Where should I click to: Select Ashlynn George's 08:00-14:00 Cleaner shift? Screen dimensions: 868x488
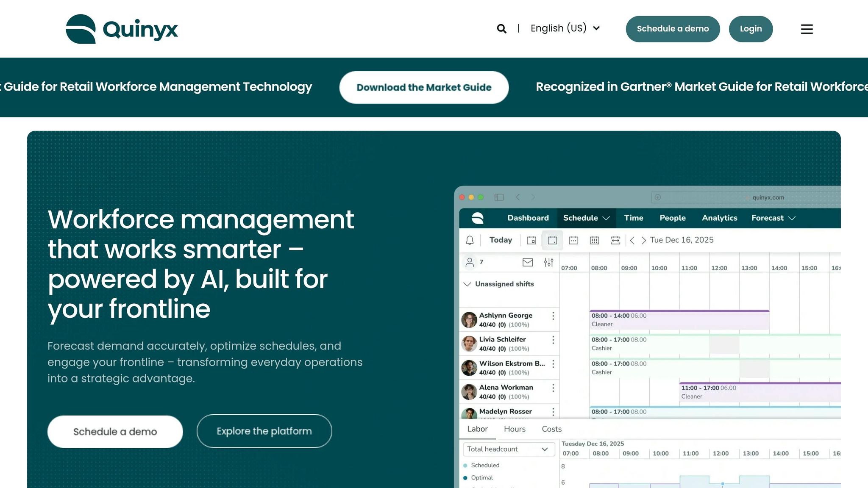pyautogui.click(x=679, y=320)
